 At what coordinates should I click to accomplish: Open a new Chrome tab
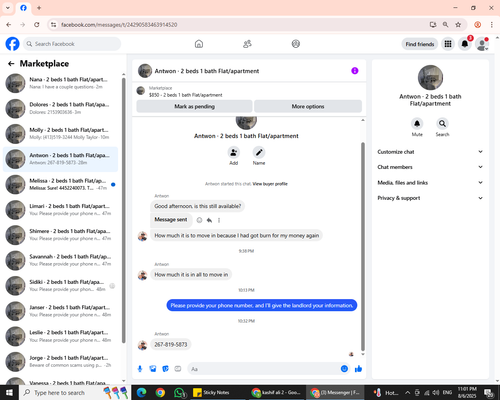[x=39, y=8]
